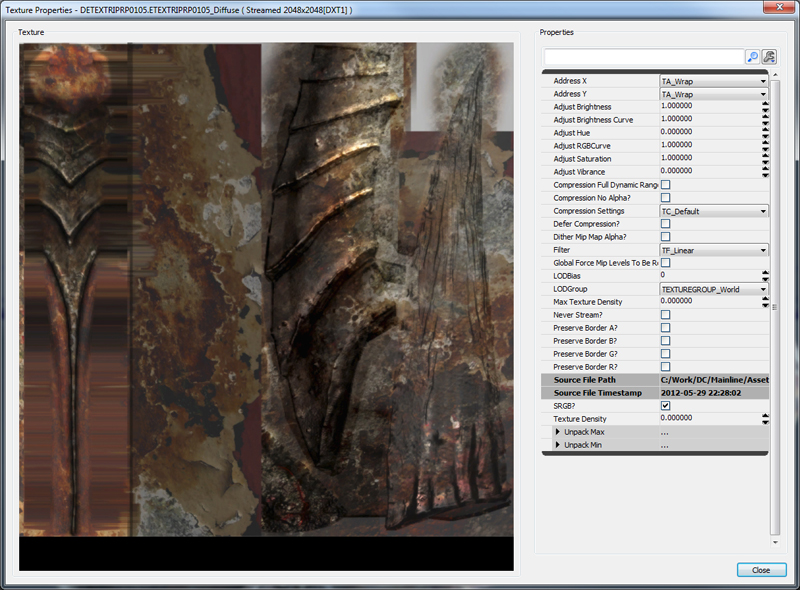Click the properties scrollbar down arrow
Image resolution: width=800 pixels, height=590 pixels.
776,542
